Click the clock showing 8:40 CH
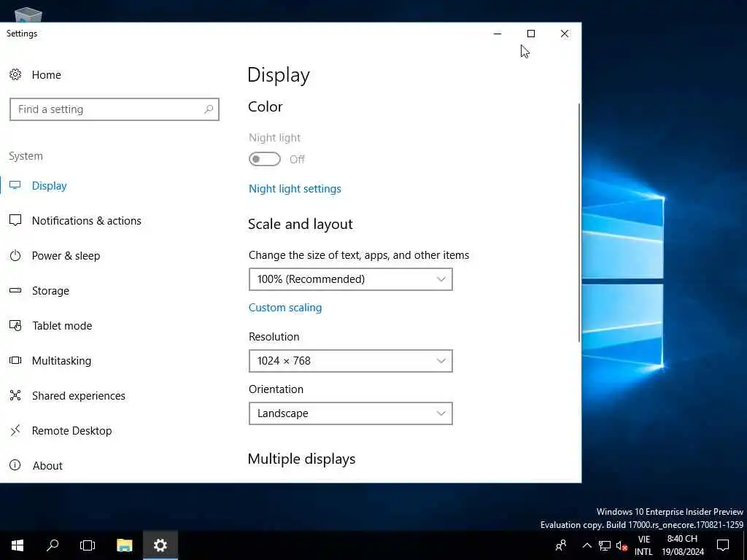The width and height of the screenshot is (747, 560). (x=682, y=545)
